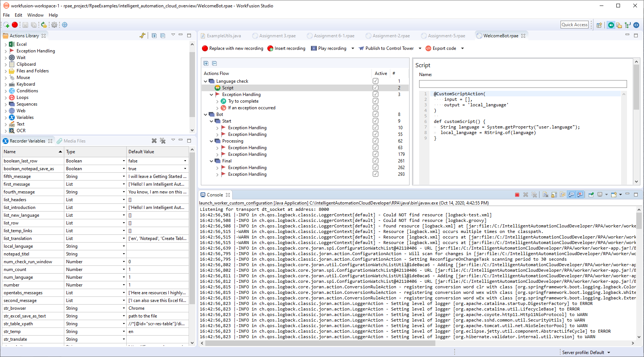This screenshot has width=644, height=357.
Task: Expand all items in Actions Library panel
Action: pyautogui.click(x=154, y=35)
